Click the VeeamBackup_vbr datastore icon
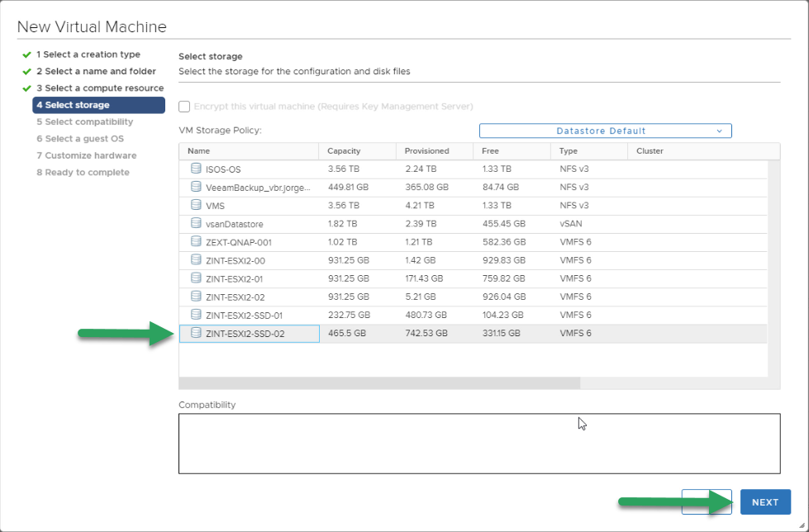Image resolution: width=809 pixels, height=532 pixels. pyautogui.click(x=196, y=187)
